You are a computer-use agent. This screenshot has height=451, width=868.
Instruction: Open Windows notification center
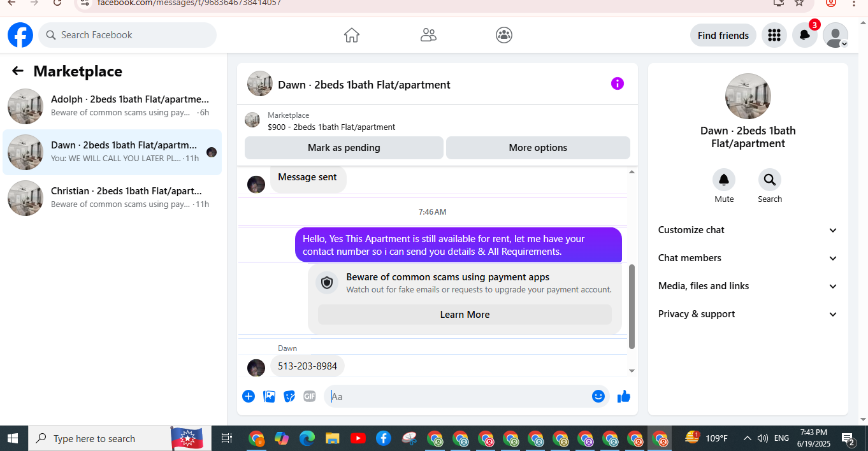coord(848,438)
